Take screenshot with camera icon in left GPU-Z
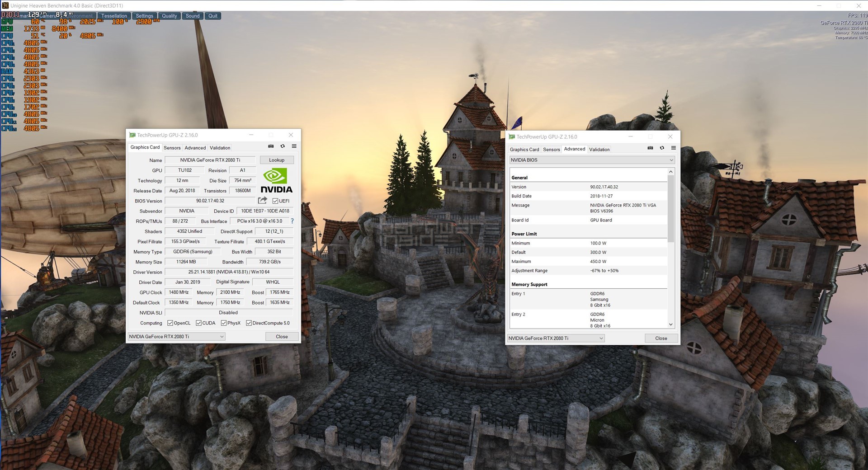 click(x=271, y=146)
